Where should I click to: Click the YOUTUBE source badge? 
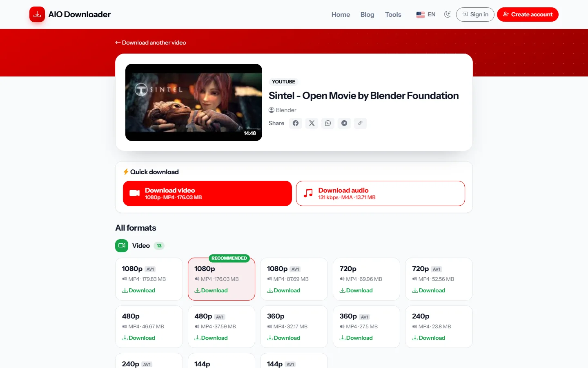(x=283, y=82)
